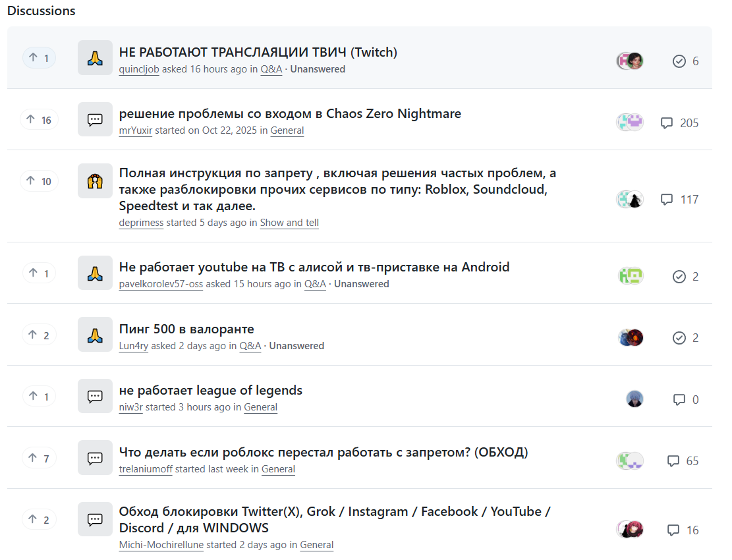
Task: Open the 'Пинг 500 в валоранте' discussion
Action: (186, 329)
